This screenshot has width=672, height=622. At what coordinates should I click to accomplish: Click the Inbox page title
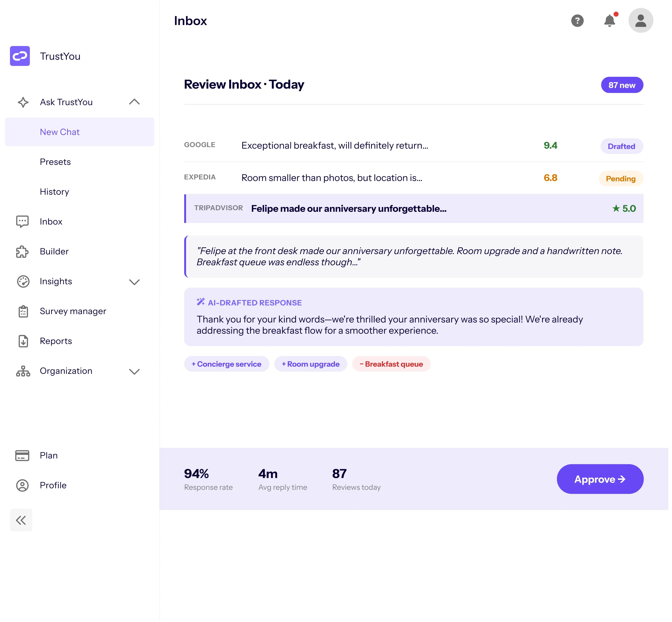click(190, 21)
